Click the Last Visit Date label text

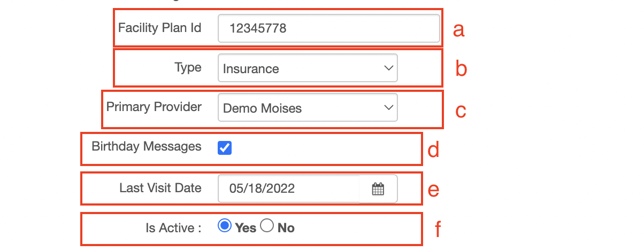pyautogui.click(x=160, y=188)
